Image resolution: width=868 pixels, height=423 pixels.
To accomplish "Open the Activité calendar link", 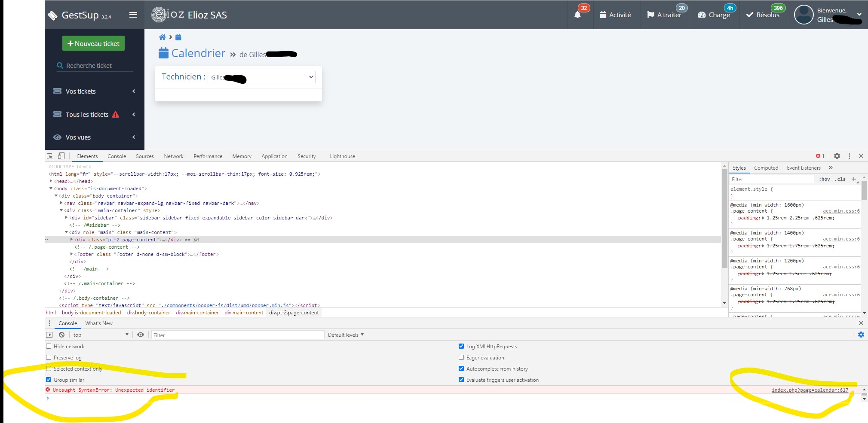I will click(x=615, y=15).
